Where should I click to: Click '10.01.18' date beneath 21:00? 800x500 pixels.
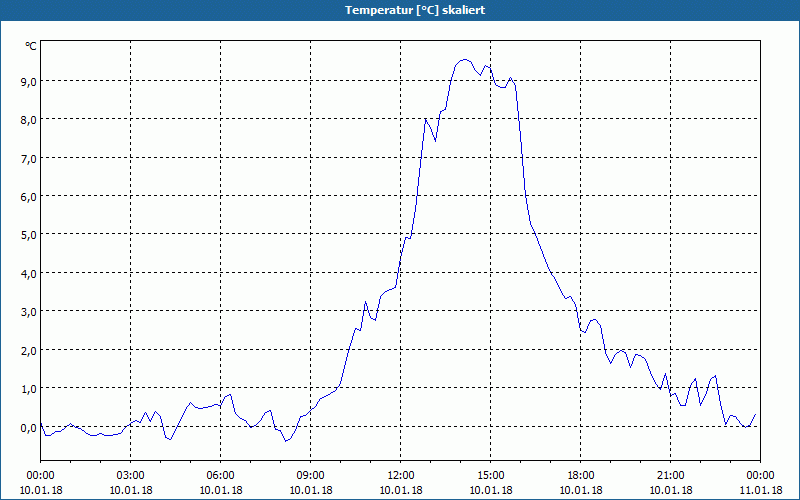pos(670,490)
